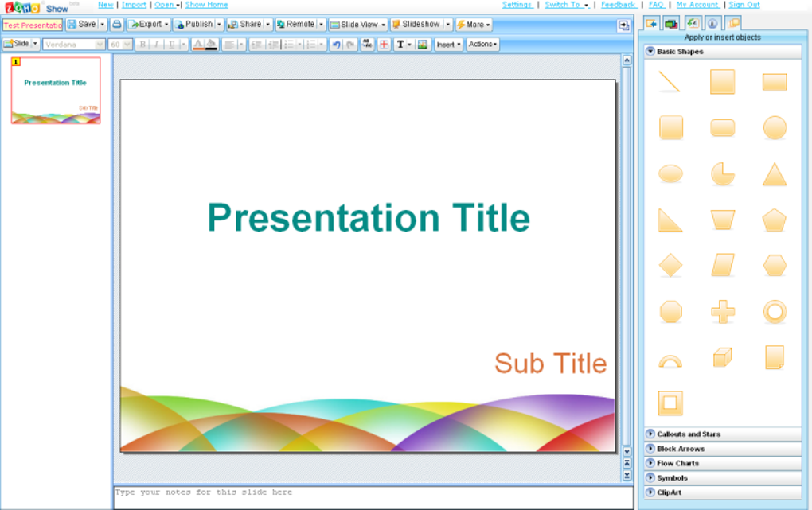812x510 pixels.
Task: Click the red grid table icon
Action: click(x=384, y=45)
